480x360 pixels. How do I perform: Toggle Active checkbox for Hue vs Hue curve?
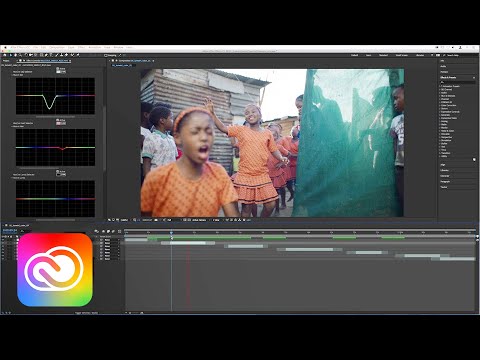pos(57,120)
